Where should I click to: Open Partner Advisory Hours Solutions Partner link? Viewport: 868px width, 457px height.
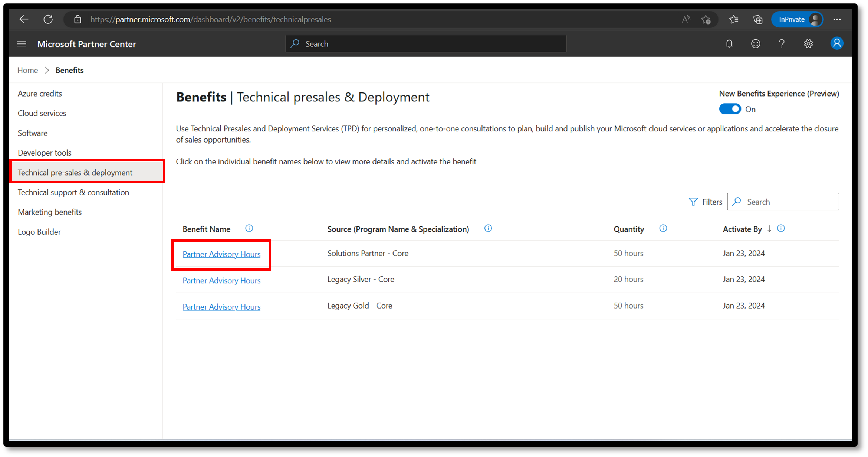[221, 254]
